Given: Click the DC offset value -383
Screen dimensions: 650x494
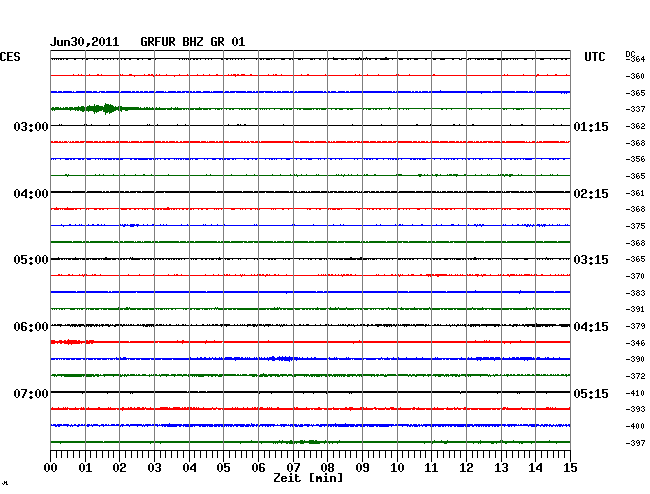Looking at the screenshot, I should [635, 293].
